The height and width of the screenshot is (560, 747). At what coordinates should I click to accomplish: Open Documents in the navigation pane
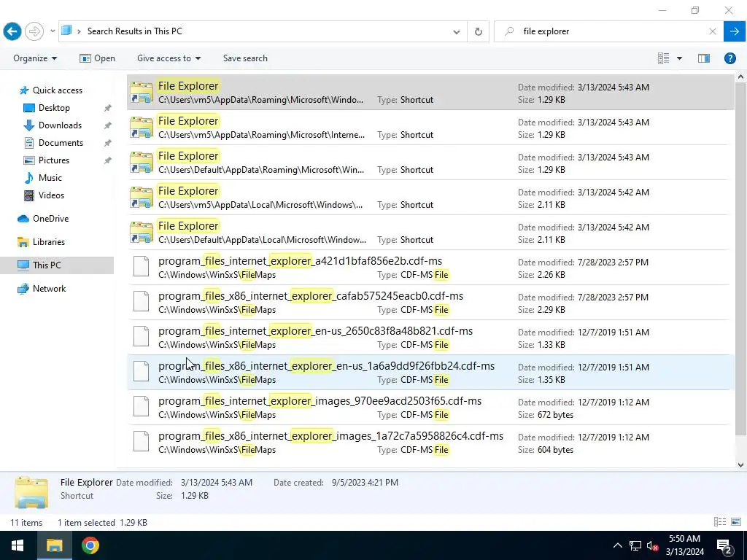click(x=61, y=143)
